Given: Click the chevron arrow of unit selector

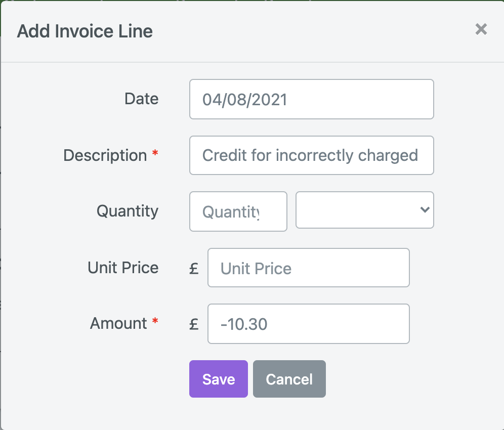Looking at the screenshot, I should click(425, 210).
